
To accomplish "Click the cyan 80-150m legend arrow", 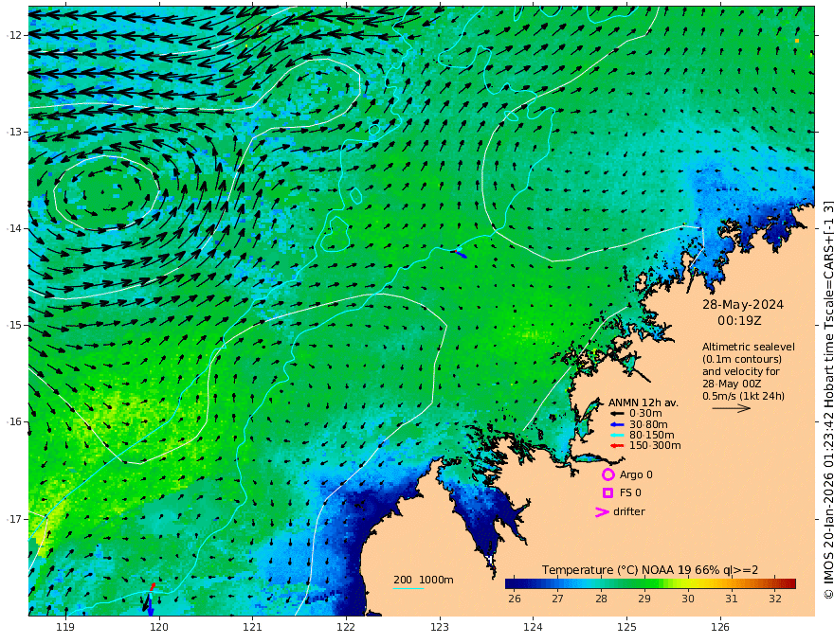I will click(x=616, y=436).
